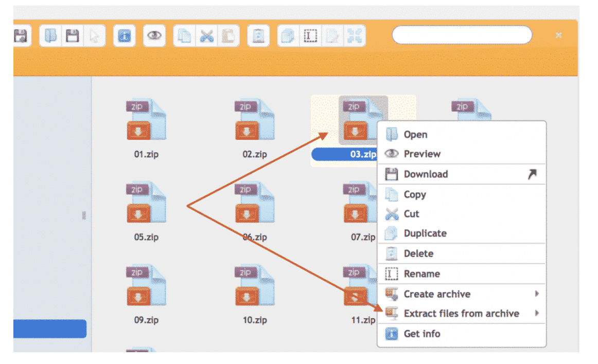Select the 06.zip file

[254, 211]
